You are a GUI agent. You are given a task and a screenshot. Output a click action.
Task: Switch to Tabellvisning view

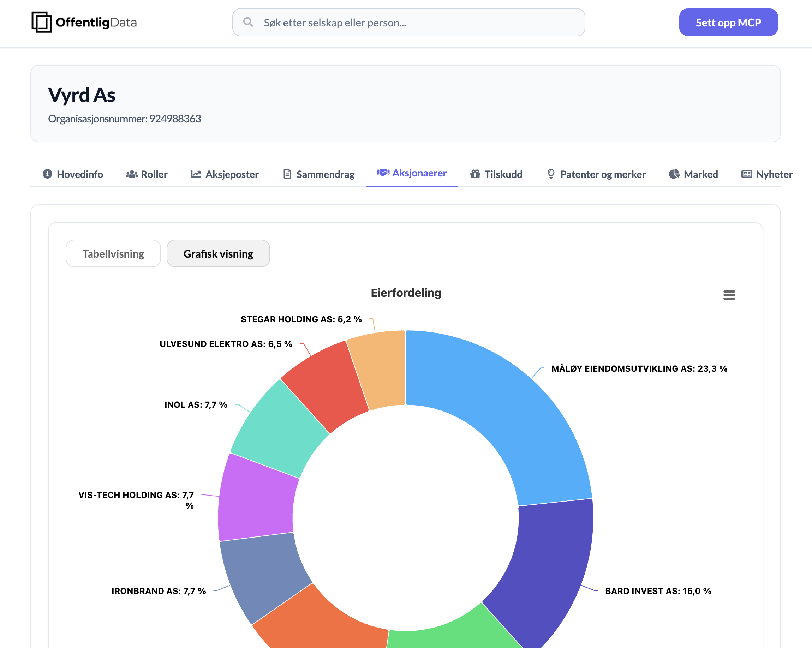coord(113,254)
